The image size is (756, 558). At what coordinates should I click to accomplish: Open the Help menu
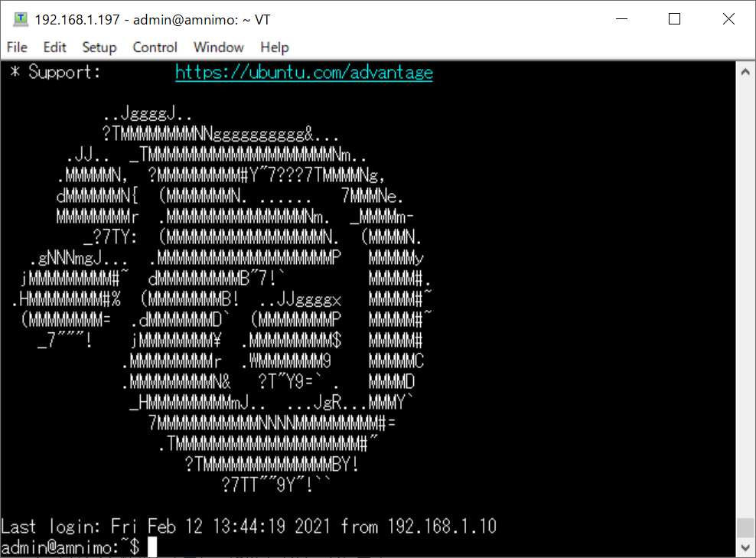(x=275, y=47)
